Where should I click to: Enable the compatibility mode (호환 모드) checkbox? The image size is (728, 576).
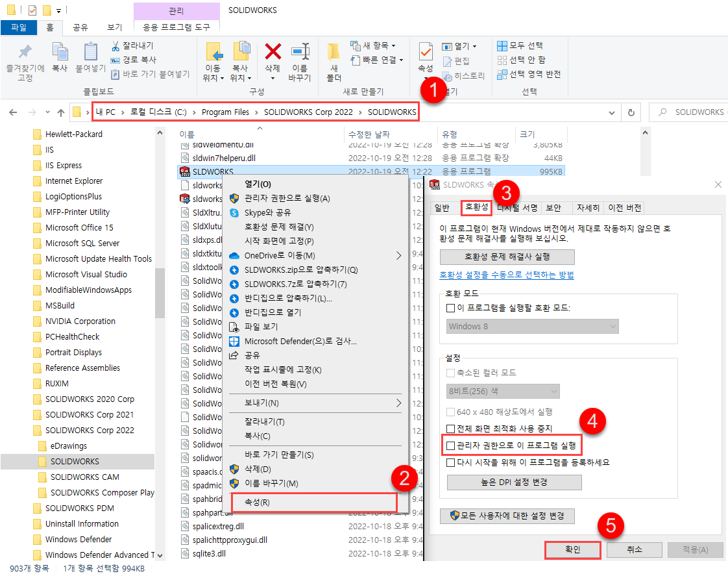tap(450, 308)
